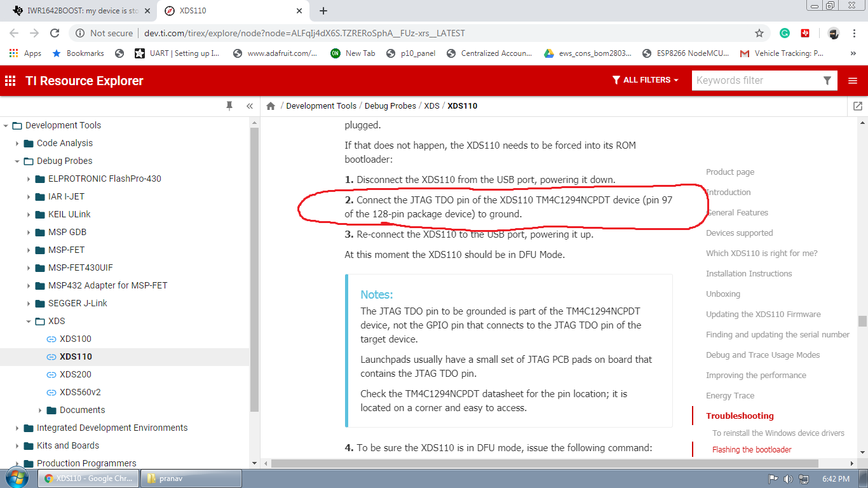Viewport: 868px width, 488px height.
Task: Go back to previous page
Action: [x=14, y=33]
